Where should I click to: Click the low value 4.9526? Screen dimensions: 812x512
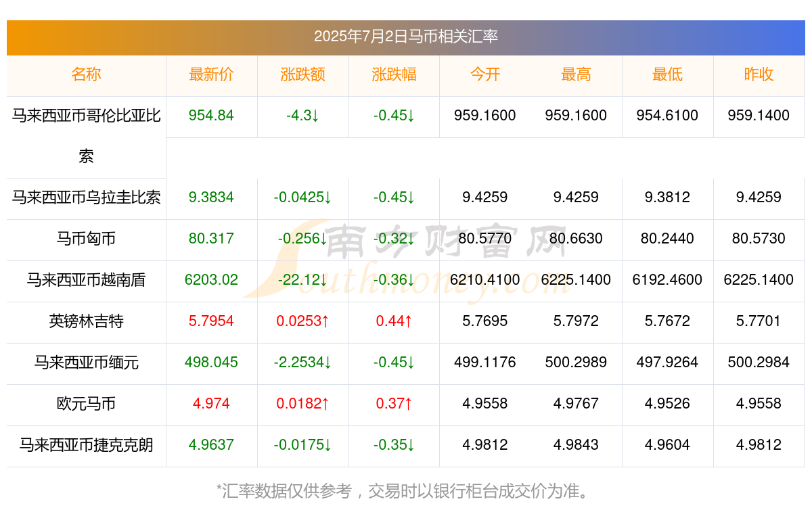667,404
